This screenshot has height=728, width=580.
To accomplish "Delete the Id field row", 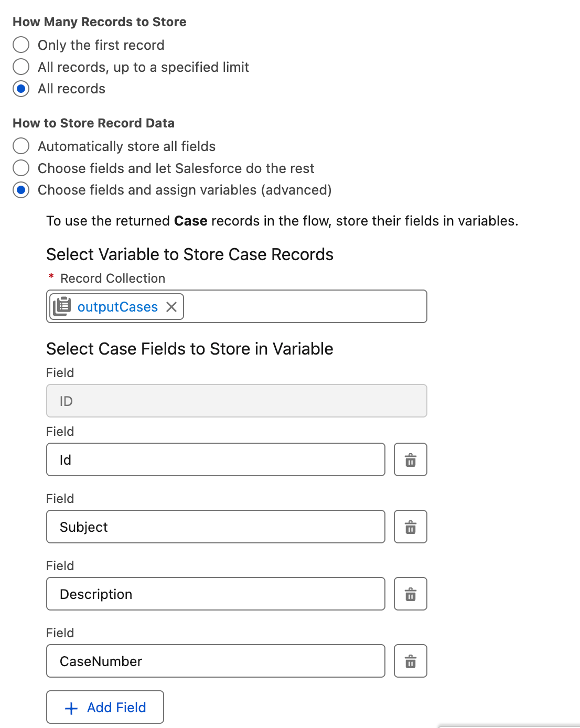I will tap(410, 460).
